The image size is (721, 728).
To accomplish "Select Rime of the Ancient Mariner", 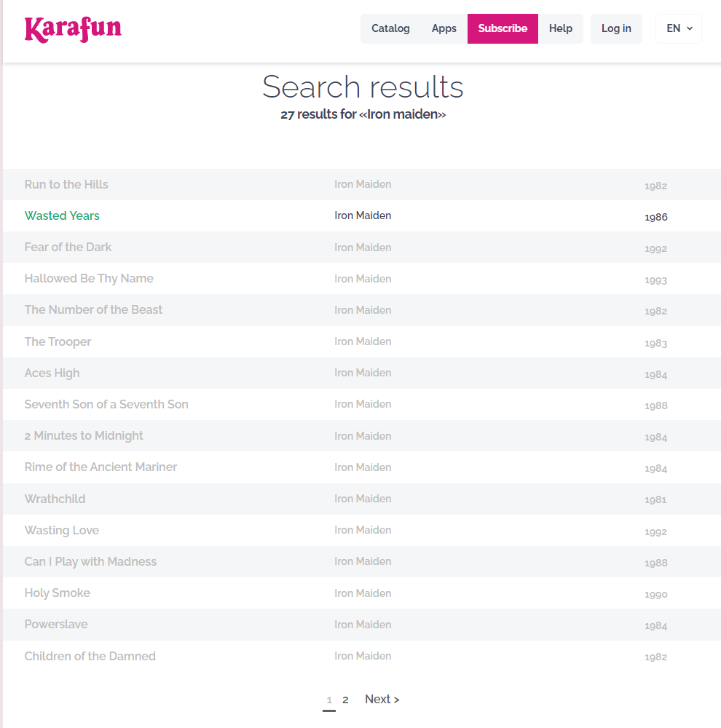I will 101,467.
